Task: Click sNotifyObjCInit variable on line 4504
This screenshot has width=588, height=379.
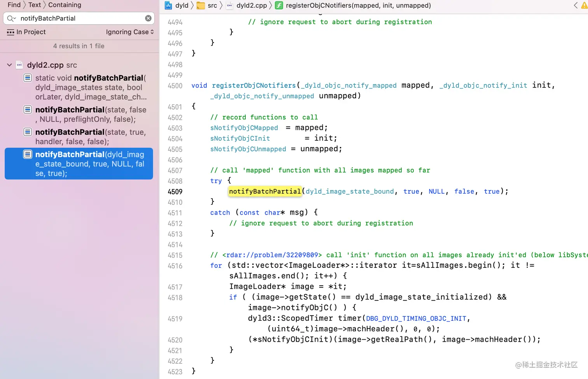Action: tap(240, 138)
